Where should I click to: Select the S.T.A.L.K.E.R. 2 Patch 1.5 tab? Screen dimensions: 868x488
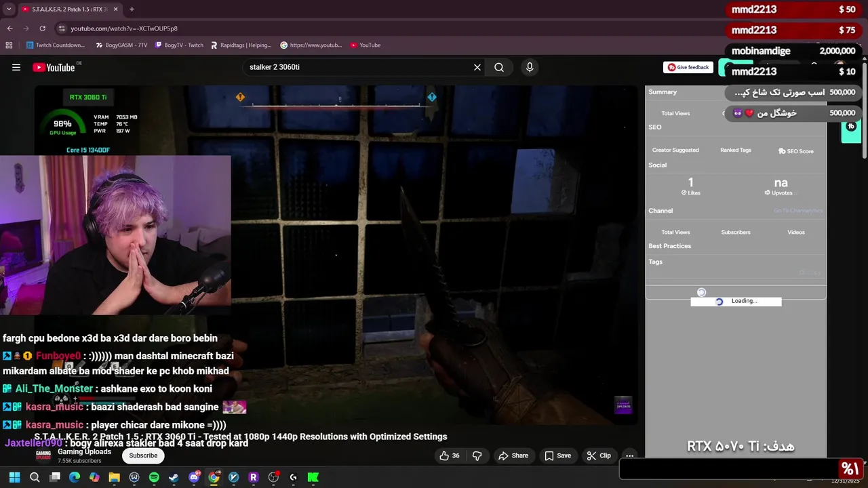(x=69, y=9)
